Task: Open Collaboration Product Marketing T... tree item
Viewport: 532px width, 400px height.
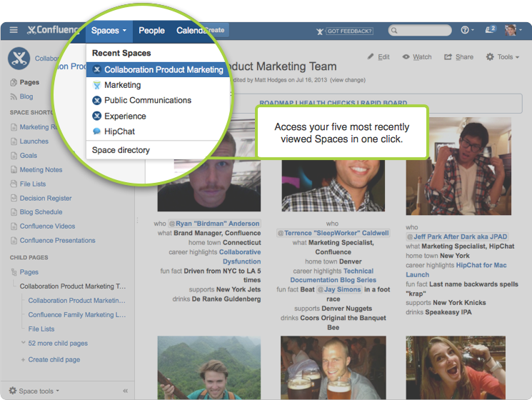Action: coord(73,286)
